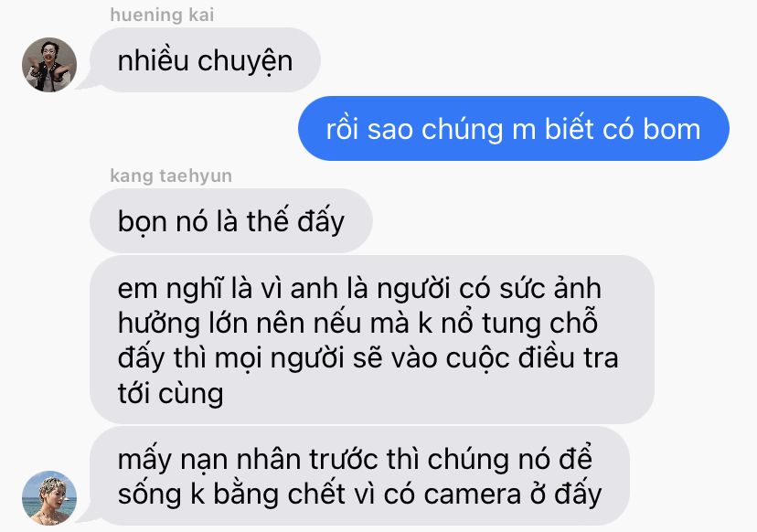Select the long message starting 'em nghĩ là vì anh'
The height and width of the screenshot is (532, 757).
[372, 340]
